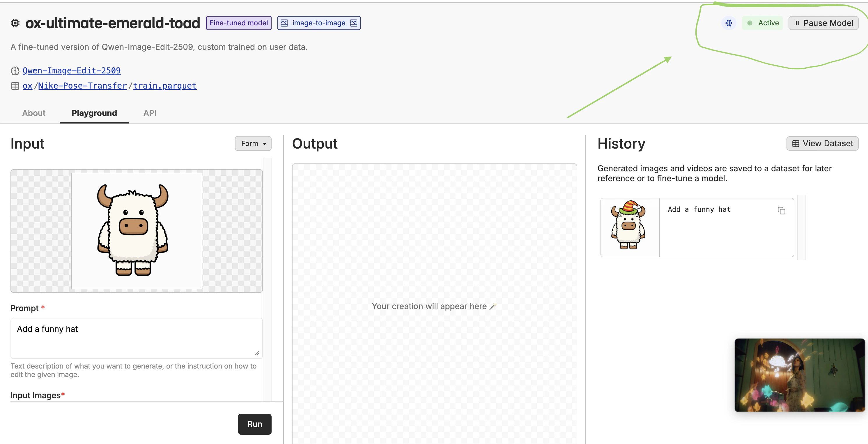Click the chip icon beside model name
This screenshot has height=444, width=868.
click(x=15, y=23)
